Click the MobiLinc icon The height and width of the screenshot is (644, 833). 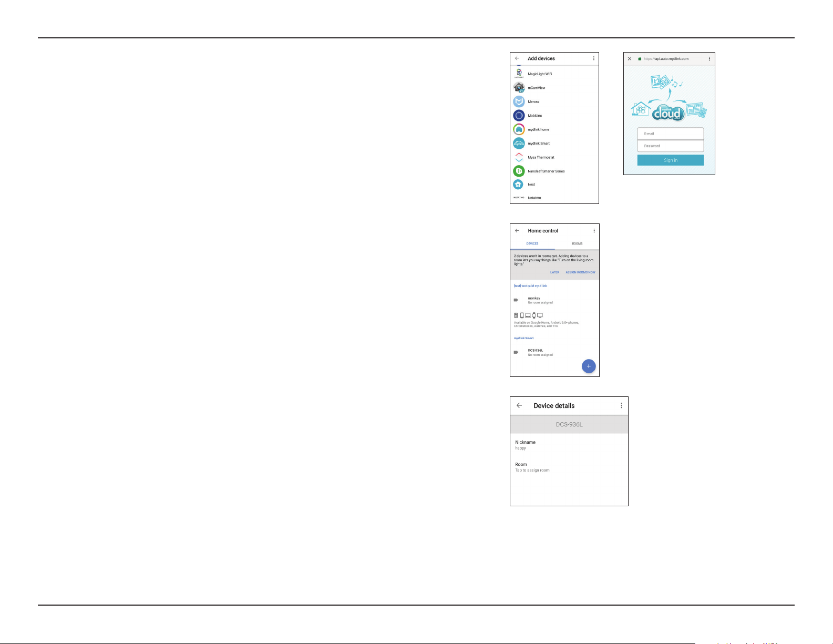click(x=519, y=116)
